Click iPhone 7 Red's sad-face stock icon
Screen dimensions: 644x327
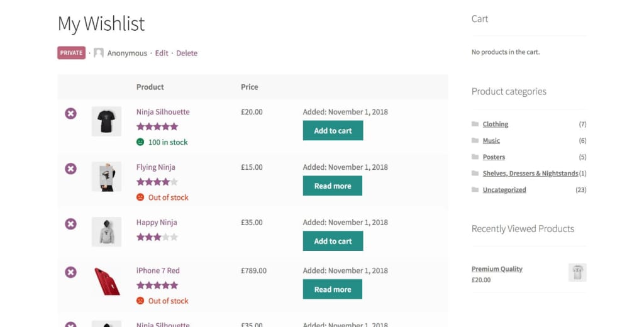coord(140,301)
